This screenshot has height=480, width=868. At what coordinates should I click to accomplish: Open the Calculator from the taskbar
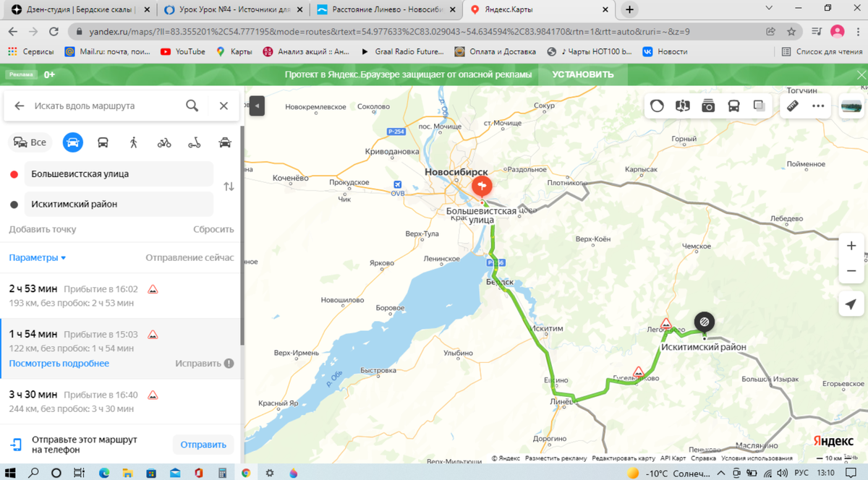pos(222,473)
